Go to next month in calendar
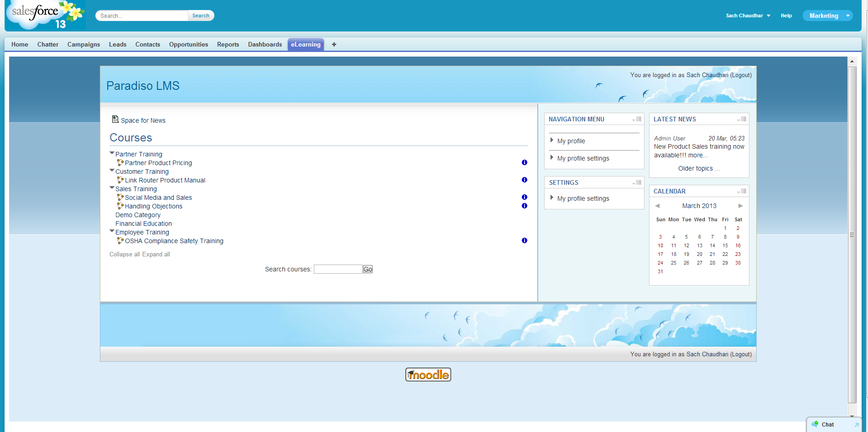Viewport: 868px width, 432px height. 740,206
